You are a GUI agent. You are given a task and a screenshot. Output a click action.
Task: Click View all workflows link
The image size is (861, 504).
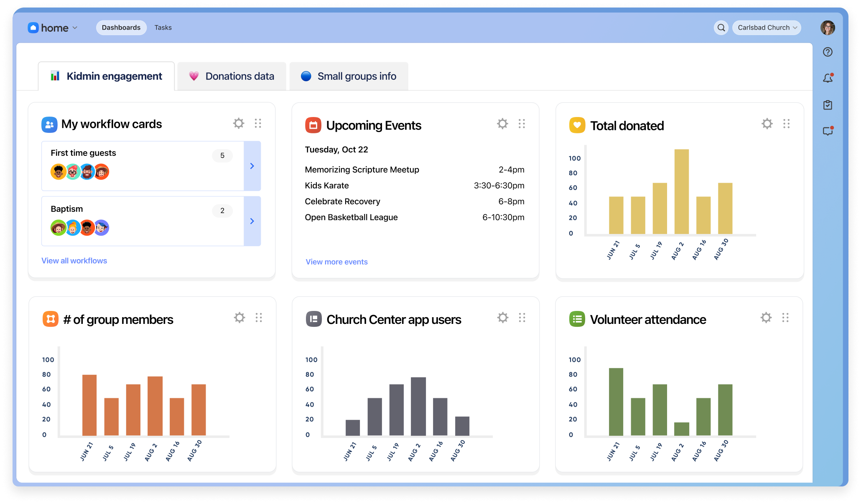pos(74,261)
